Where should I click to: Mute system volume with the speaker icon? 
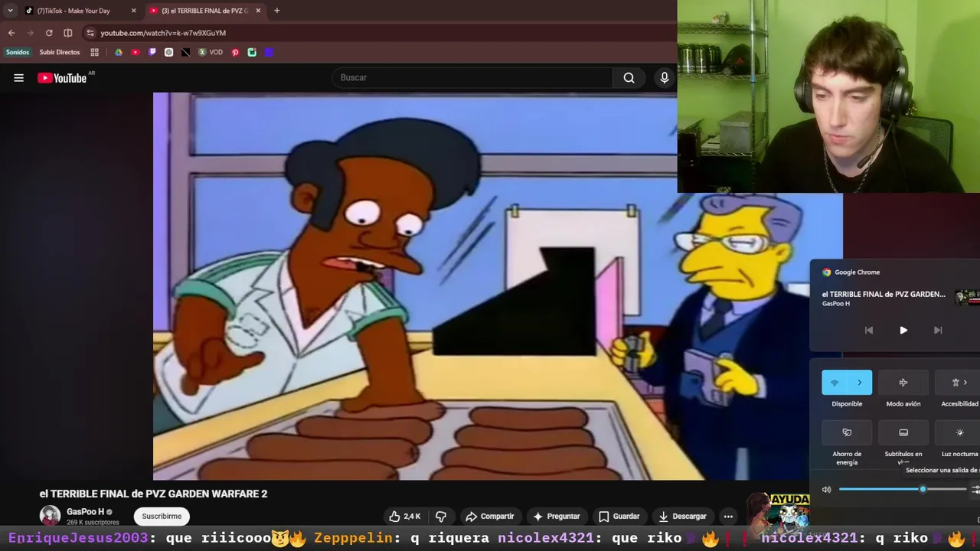tap(826, 489)
